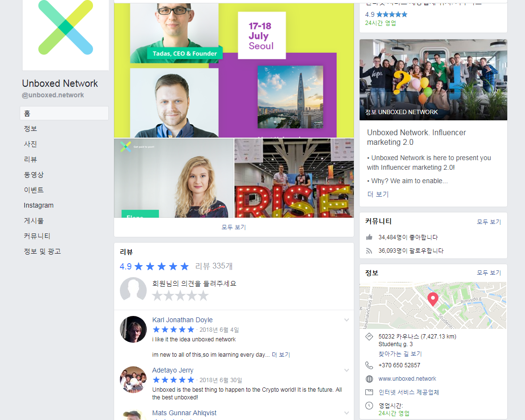Click the 4.9 review rating score
525x420 pixels.
[126, 267]
